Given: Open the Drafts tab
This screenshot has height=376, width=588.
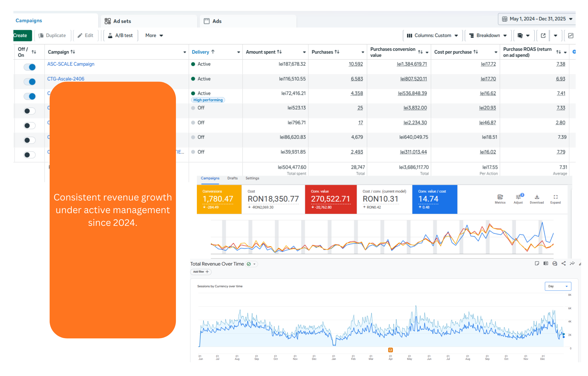Looking at the screenshot, I should pyautogui.click(x=232, y=178).
